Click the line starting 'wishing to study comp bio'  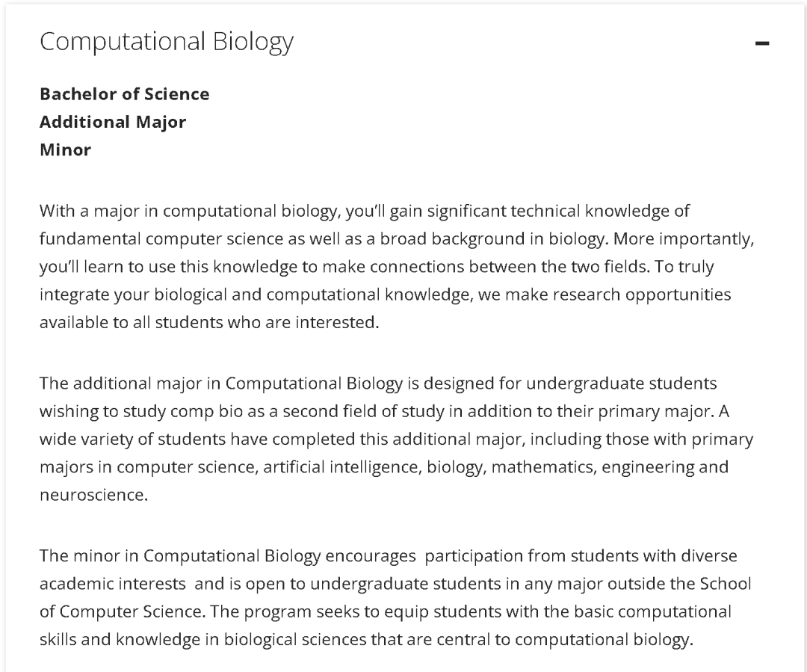(x=385, y=411)
